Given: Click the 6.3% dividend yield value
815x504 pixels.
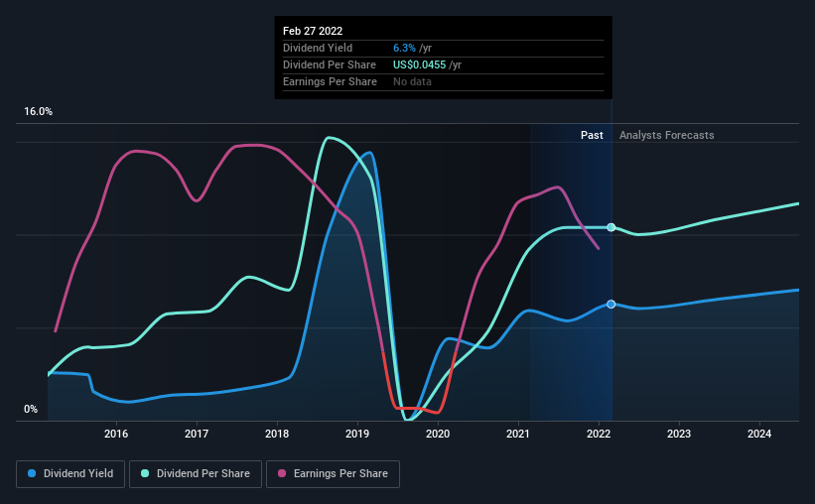Looking at the screenshot, I should click(404, 48).
